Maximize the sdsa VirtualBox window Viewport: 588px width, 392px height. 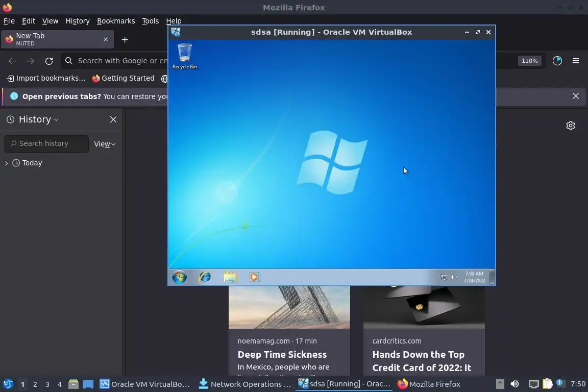[478, 32]
